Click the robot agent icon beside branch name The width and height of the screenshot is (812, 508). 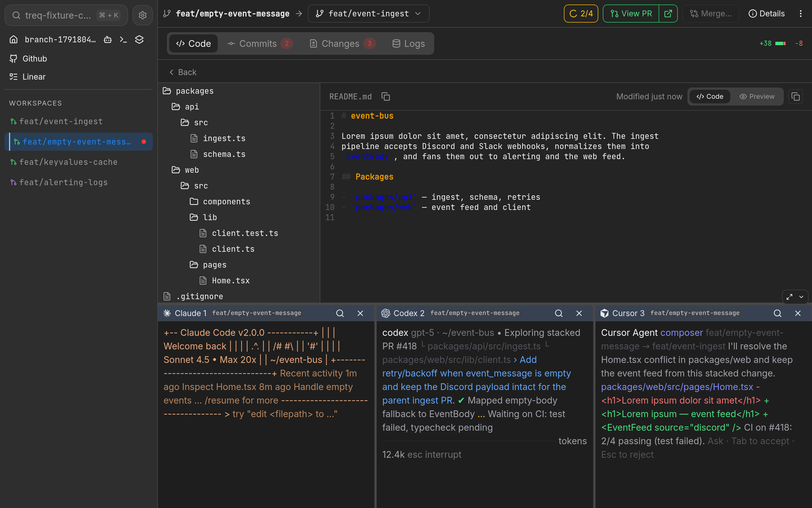(x=108, y=40)
